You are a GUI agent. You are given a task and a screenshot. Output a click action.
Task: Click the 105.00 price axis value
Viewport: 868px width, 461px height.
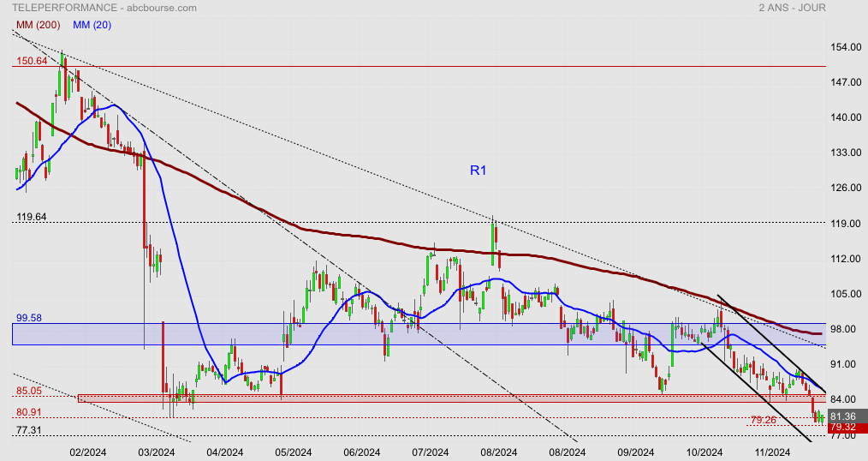pos(846,294)
